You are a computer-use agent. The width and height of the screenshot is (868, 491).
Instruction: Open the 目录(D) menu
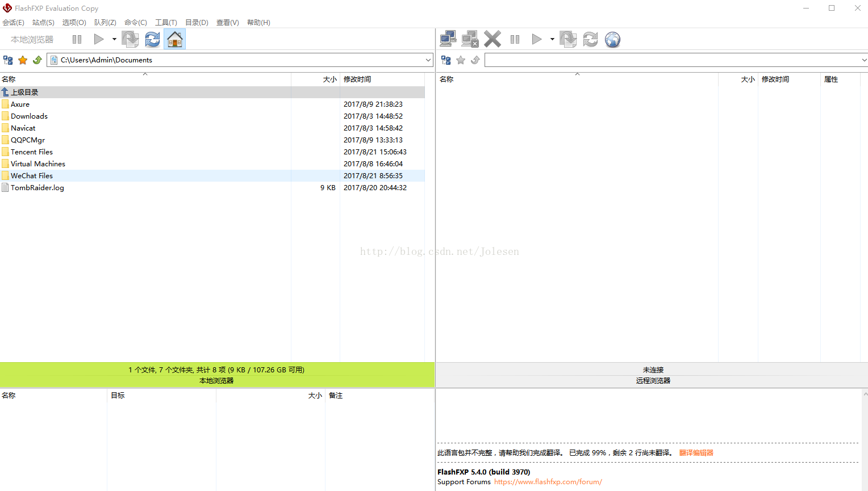point(197,23)
